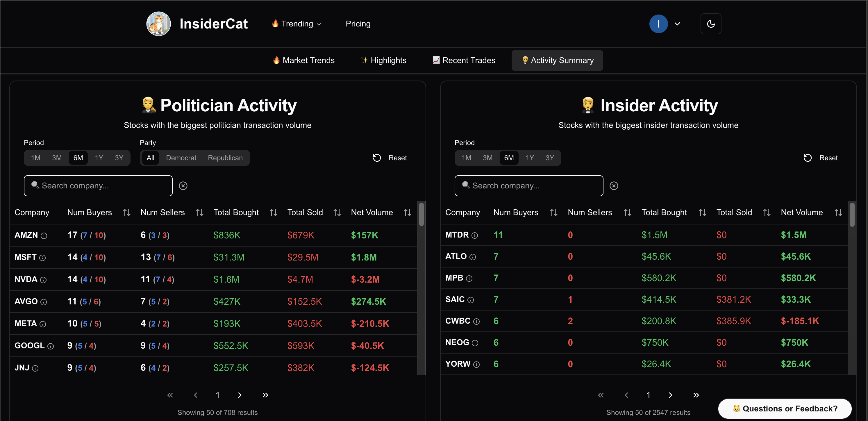This screenshot has width=868, height=421.
Task: Set insider period to 3M
Action: tap(487, 158)
